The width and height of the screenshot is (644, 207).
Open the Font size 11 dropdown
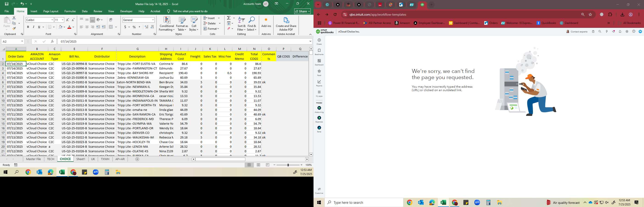click(x=62, y=20)
